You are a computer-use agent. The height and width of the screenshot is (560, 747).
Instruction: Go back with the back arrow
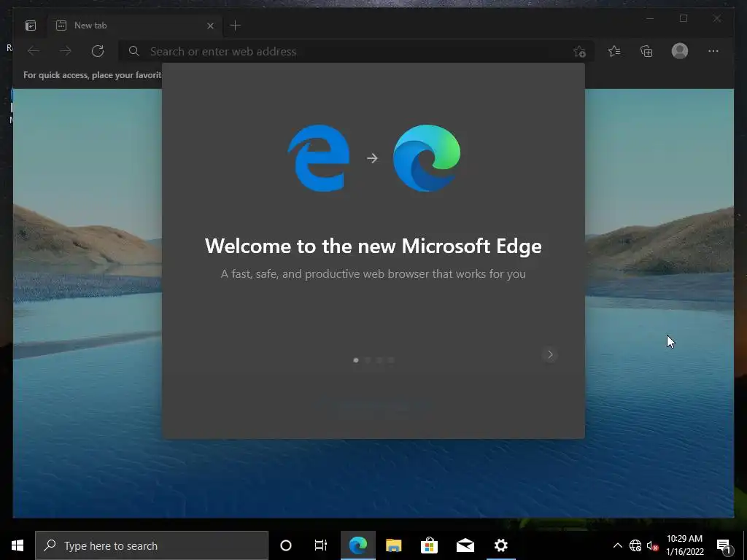[x=34, y=51]
